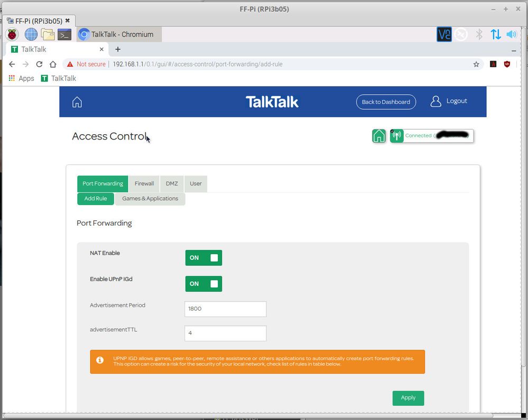Click the green wireless connection status icon
Image resolution: width=528 pixels, height=420 pixels.
397,136
